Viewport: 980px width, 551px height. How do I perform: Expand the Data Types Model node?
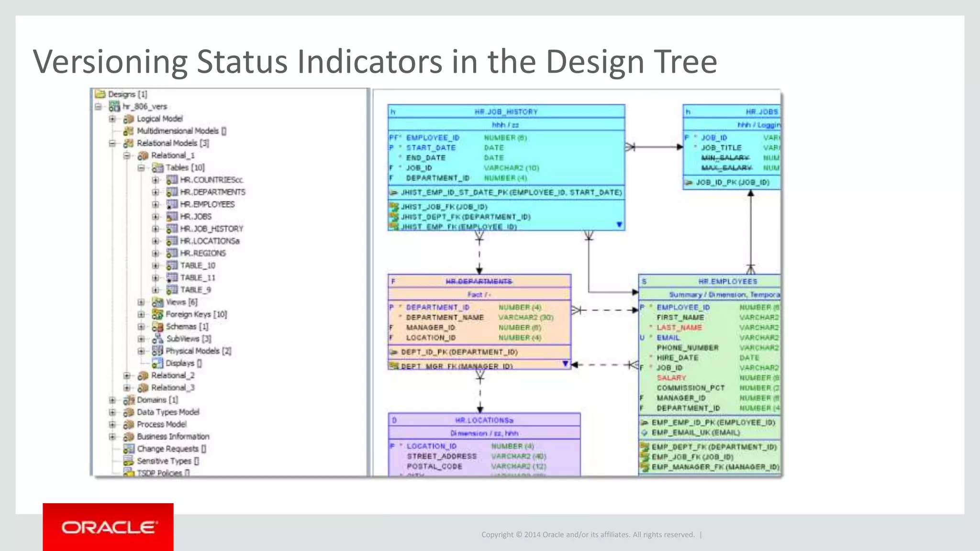click(112, 412)
